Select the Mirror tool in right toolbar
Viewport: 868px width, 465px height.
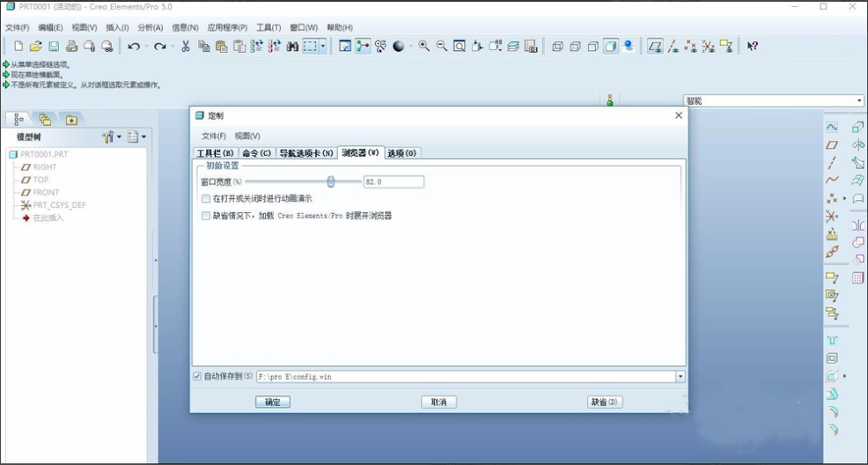857,225
